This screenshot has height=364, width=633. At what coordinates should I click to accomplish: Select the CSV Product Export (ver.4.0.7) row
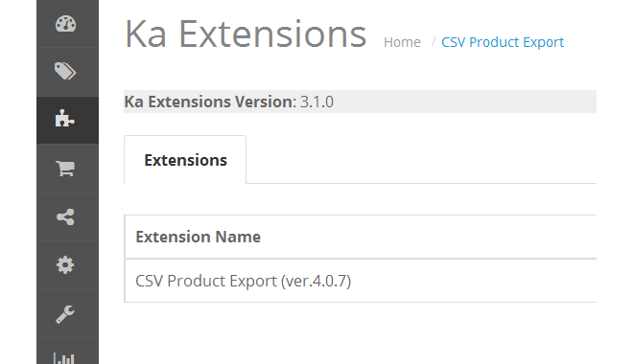[x=361, y=281]
